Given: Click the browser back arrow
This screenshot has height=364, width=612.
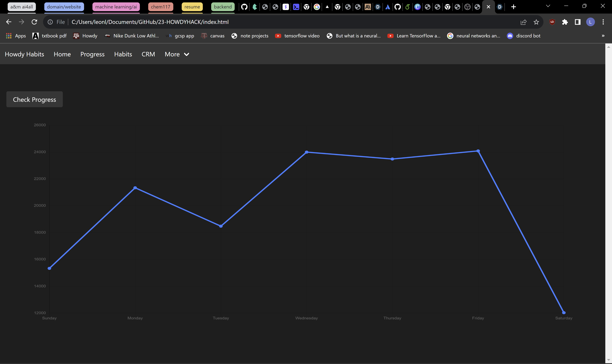Looking at the screenshot, I should (x=9, y=22).
